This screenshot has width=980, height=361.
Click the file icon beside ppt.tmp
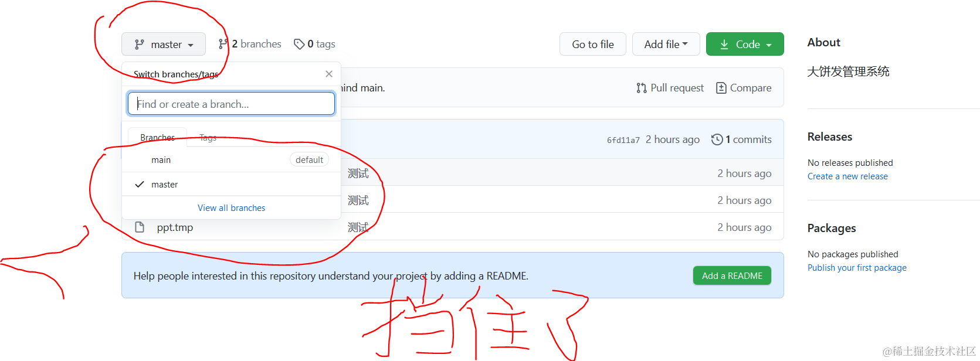click(x=140, y=227)
